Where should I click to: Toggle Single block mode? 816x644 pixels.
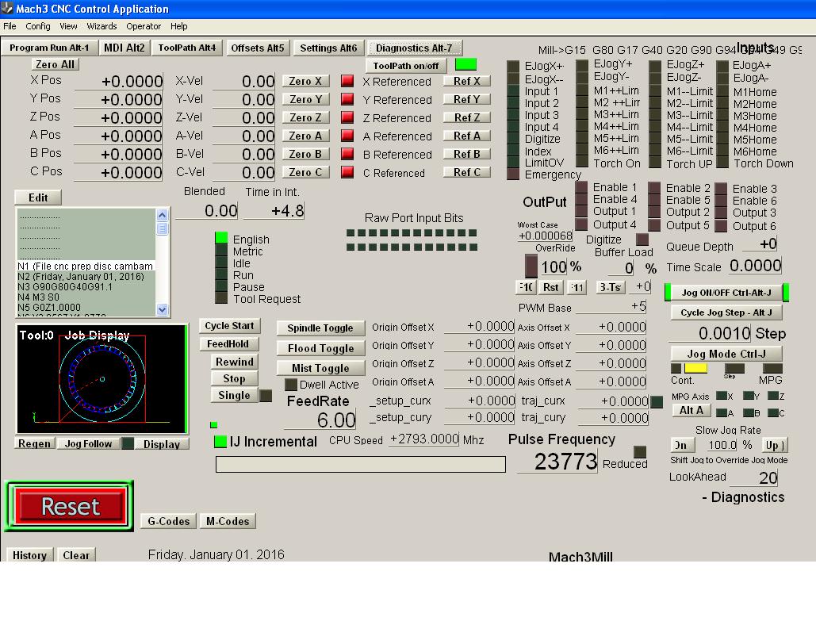(234, 395)
